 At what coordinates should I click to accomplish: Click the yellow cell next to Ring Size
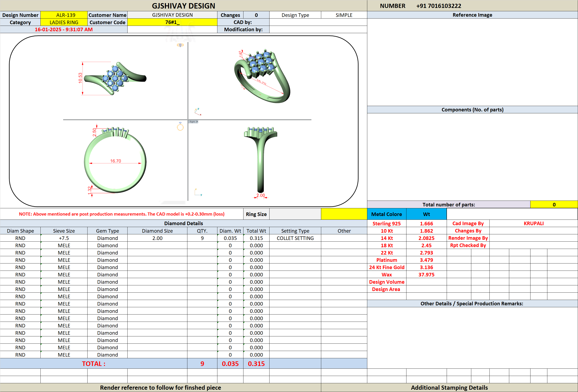(x=344, y=214)
